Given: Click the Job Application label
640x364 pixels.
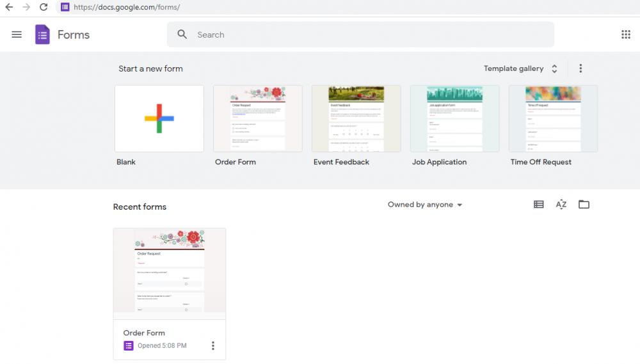Looking at the screenshot, I should point(439,162).
